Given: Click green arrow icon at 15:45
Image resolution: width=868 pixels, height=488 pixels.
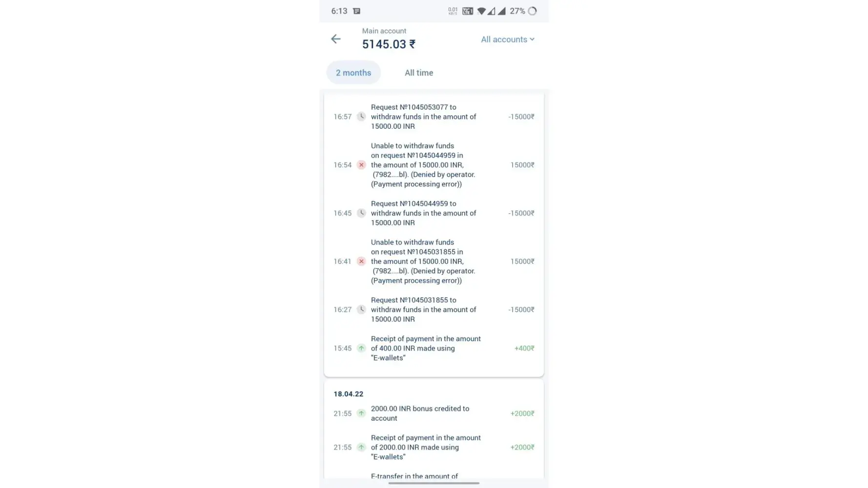Looking at the screenshot, I should (361, 348).
